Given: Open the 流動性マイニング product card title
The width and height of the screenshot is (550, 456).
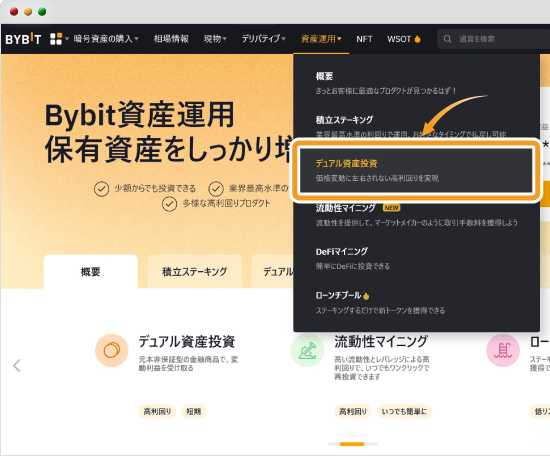Looking at the screenshot, I should 381,341.
